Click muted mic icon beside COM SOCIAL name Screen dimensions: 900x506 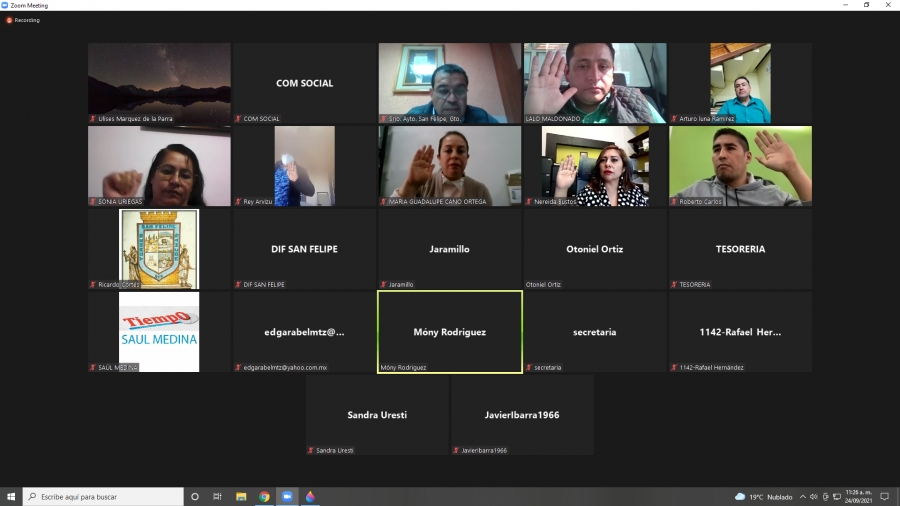(239, 119)
